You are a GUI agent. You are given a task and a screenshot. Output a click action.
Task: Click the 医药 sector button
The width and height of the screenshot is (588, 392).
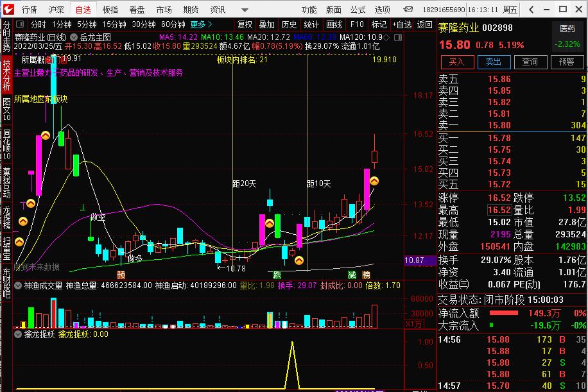click(567, 29)
